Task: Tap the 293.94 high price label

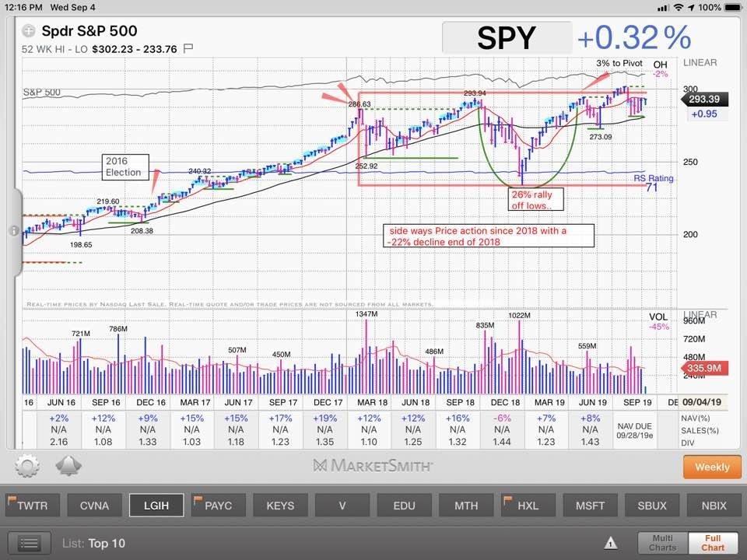Action: [x=475, y=93]
